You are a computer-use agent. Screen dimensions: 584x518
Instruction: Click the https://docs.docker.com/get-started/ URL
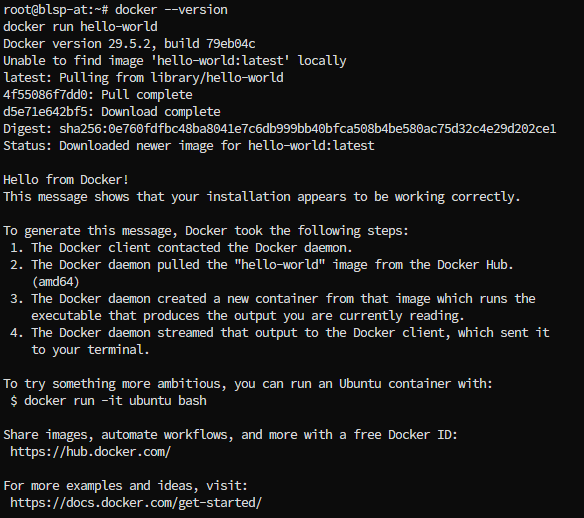[136, 503]
